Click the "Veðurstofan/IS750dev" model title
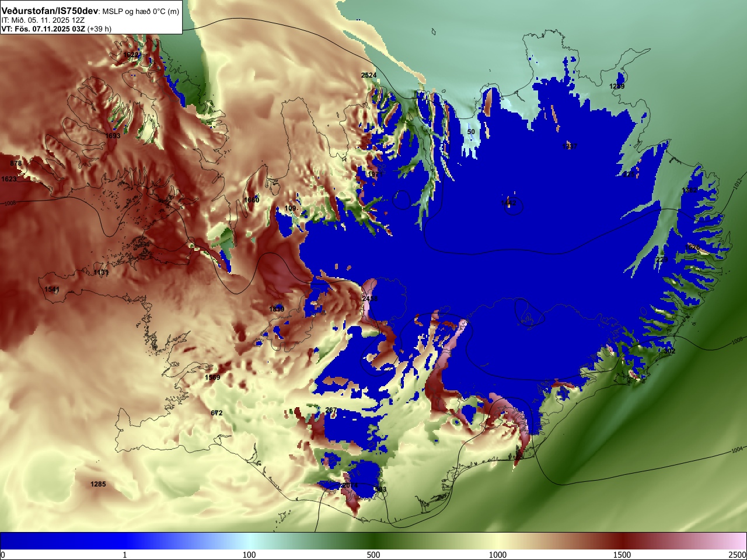The height and width of the screenshot is (560, 747). (50, 11)
